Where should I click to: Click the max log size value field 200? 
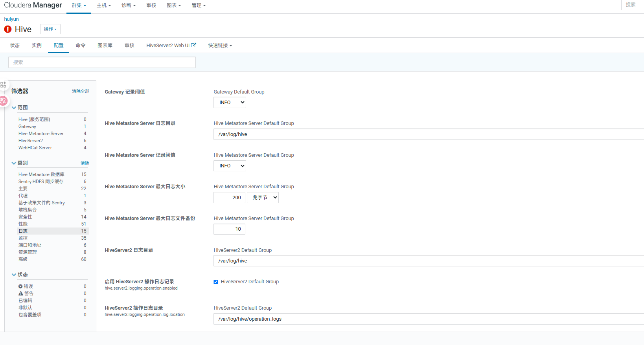click(x=229, y=198)
